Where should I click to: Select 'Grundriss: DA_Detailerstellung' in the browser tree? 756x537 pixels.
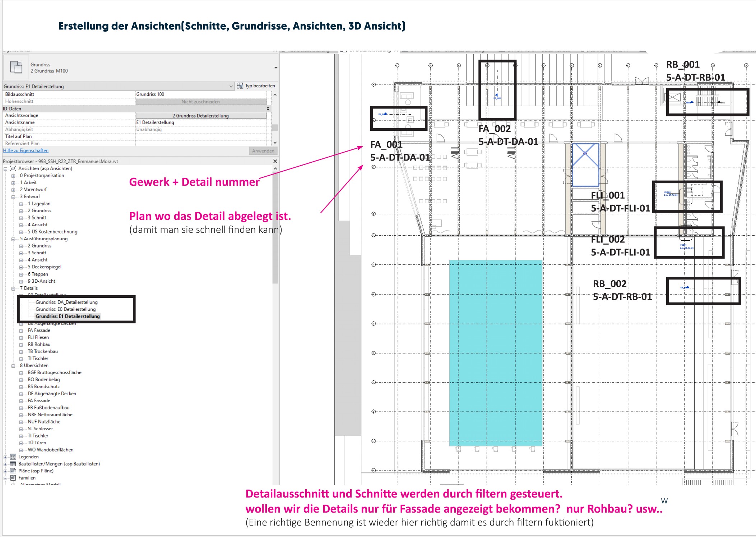click(66, 302)
